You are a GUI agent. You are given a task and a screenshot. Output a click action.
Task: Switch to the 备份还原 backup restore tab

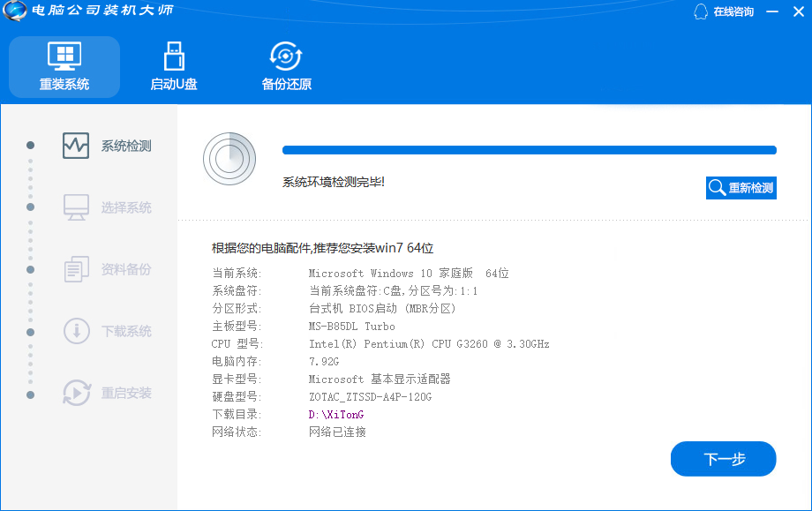click(286, 67)
